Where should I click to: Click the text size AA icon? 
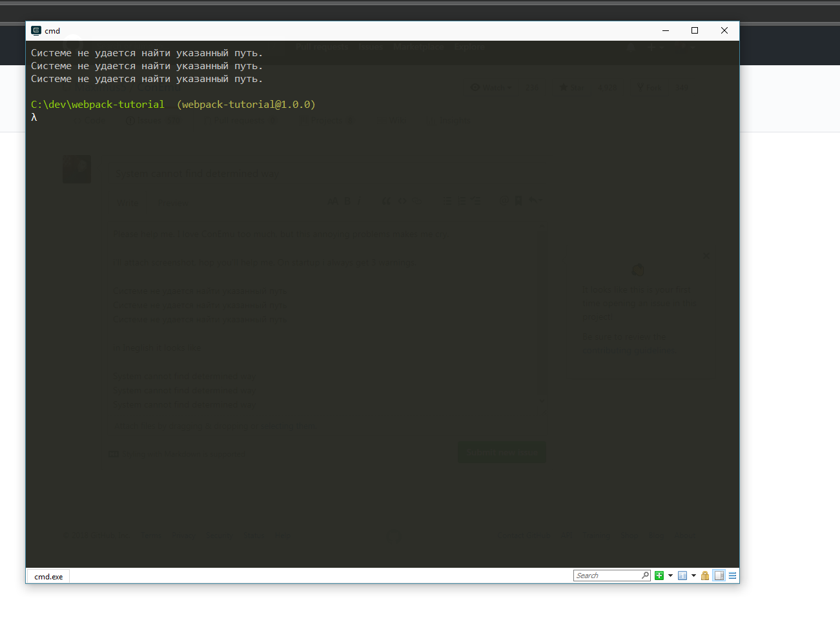coord(333,201)
